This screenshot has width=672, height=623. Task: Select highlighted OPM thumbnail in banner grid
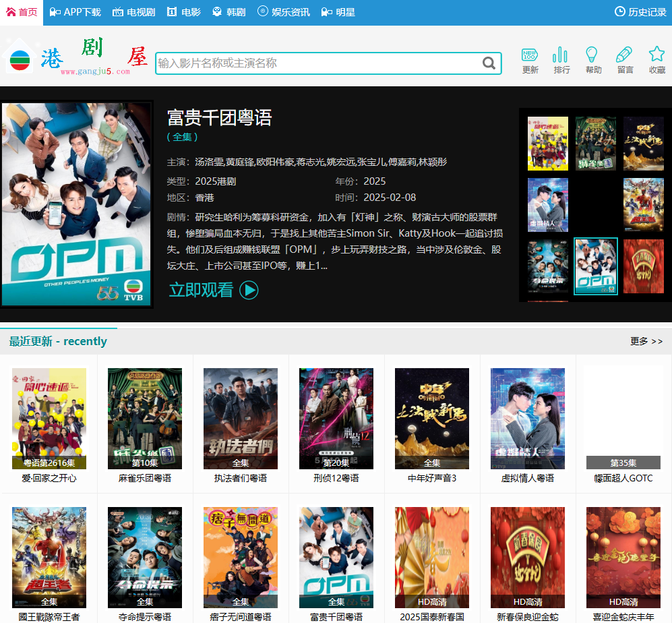596,266
